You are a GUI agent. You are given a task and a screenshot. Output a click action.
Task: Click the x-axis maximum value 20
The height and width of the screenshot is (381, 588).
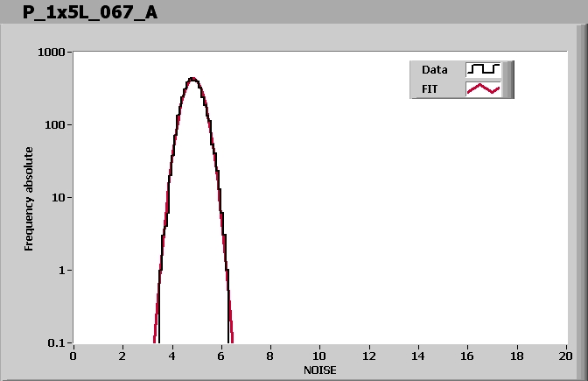(566, 356)
